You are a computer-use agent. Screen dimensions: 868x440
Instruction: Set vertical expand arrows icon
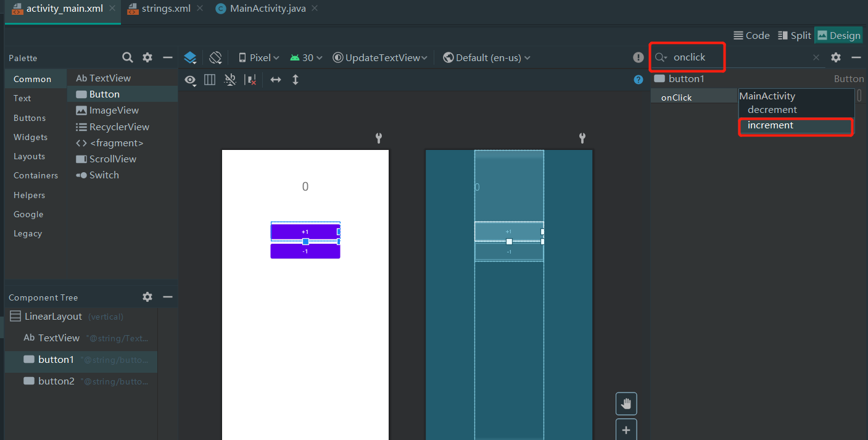pyautogui.click(x=296, y=80)
